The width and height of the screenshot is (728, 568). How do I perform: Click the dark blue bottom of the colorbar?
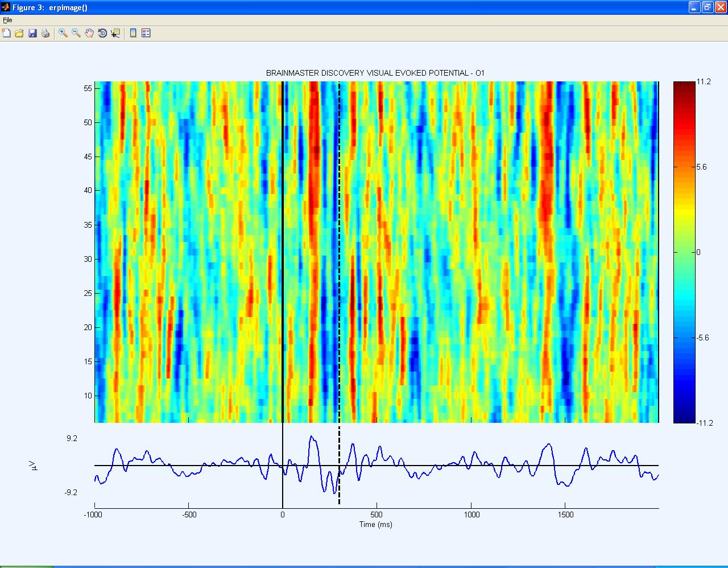(x=684, y=417)
